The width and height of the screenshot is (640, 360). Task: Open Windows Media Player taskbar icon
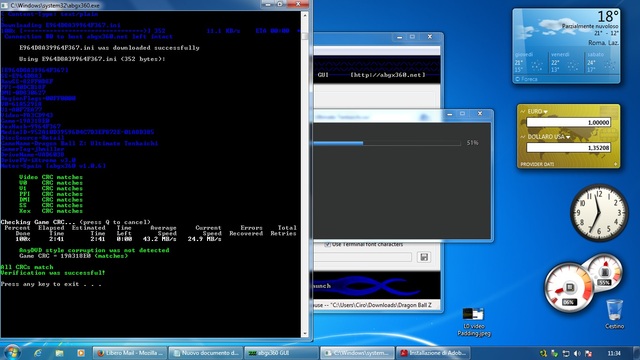coord(81,353)
